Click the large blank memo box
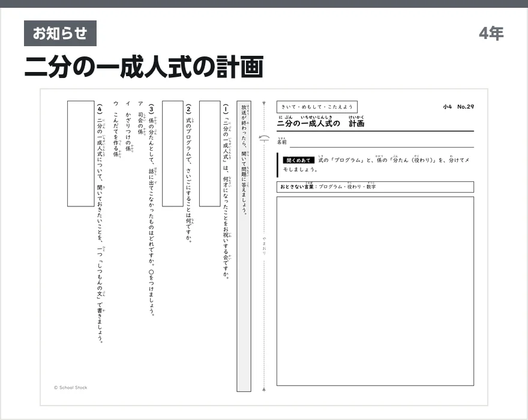Image resolution: width=528 pixels, height=420 pixels. pyautogui.click(x=375, y=291)
